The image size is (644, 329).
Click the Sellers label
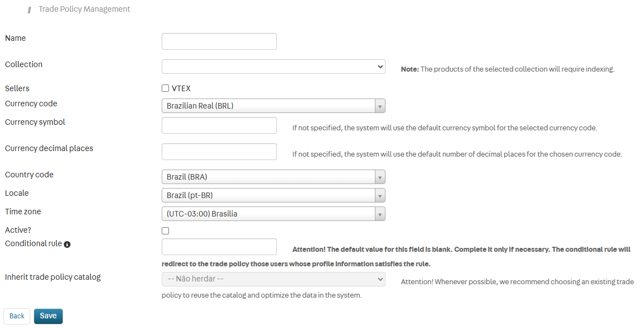pos(17,88)
